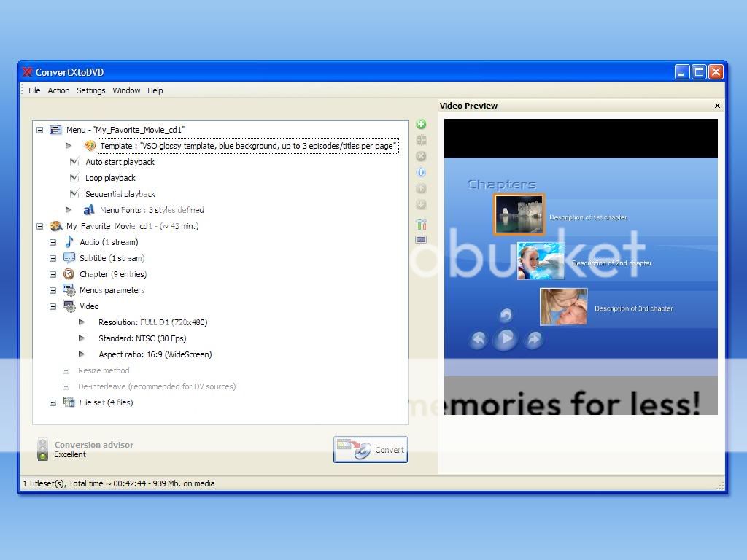
Task: Collapse the Video tree node
Action: click(53, 306)
